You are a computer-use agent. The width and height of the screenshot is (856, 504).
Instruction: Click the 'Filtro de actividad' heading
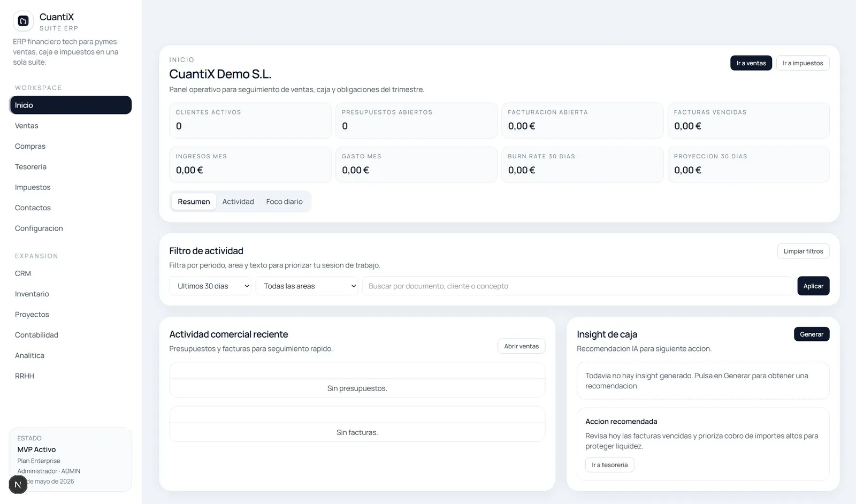click(x=206, y=251)
